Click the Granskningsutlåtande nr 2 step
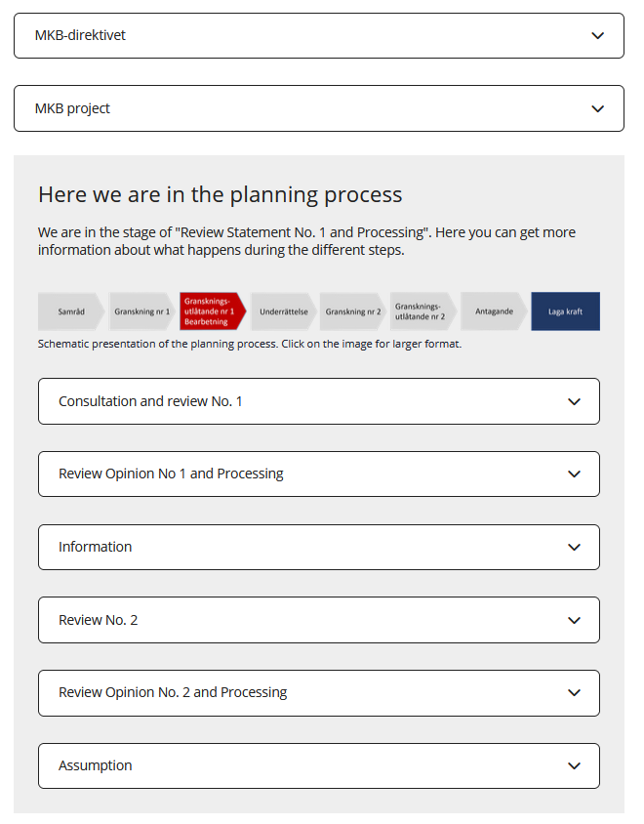Viewport: 644px width, 824px height. pos(422,311)
